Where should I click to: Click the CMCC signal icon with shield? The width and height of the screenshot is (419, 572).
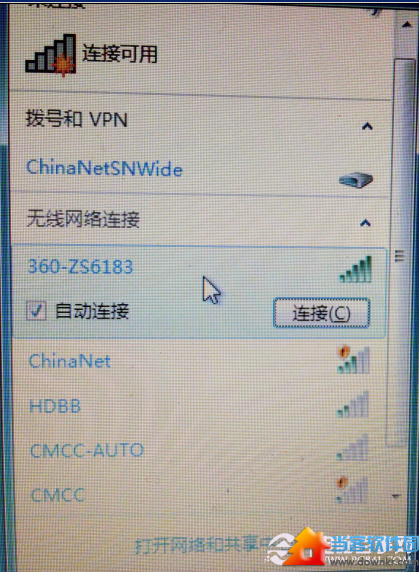pyautogui.click(x=352, y=490)
